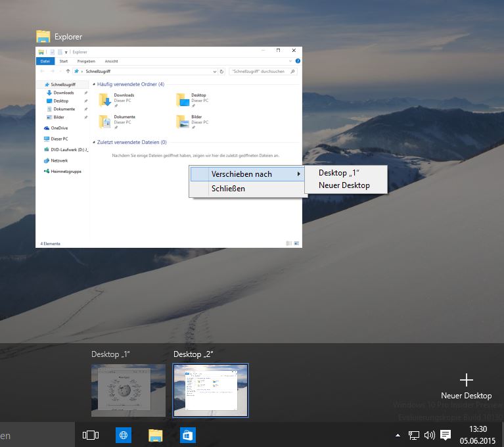Select Schnellzugriff in navigation pane
504x447 pixels.
coord(62,85)
